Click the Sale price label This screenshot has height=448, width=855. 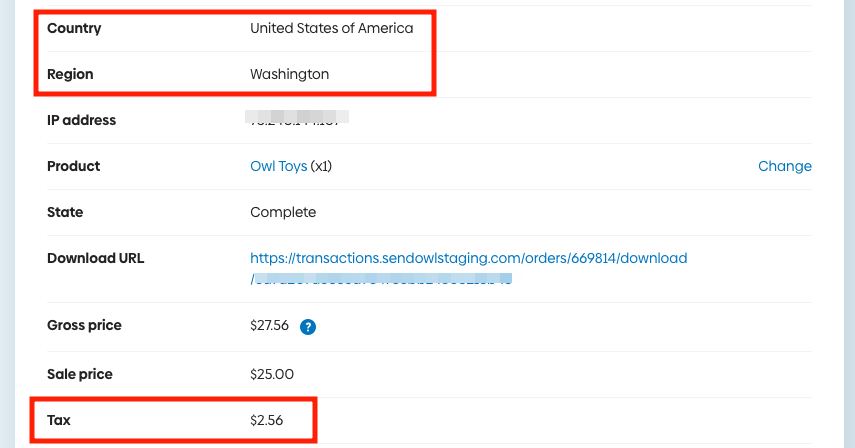(x=80, y=374)
